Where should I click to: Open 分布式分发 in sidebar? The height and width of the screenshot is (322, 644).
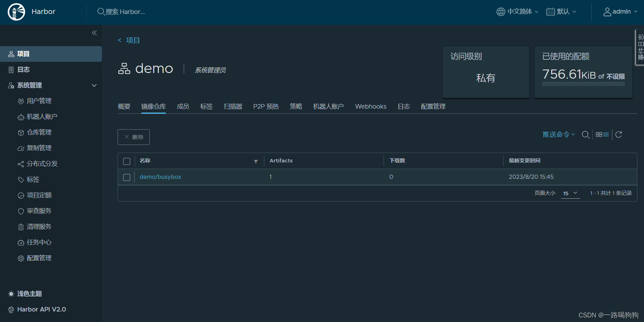click(x=42, y=164)
